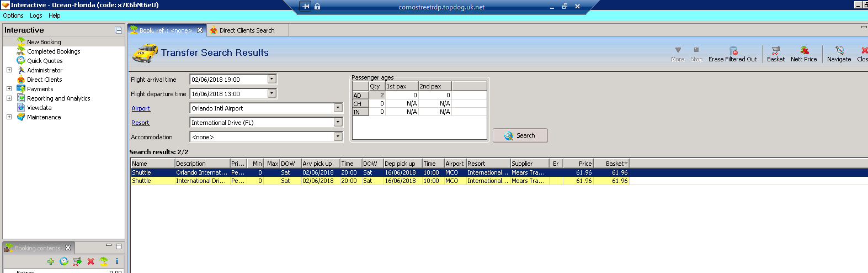
Task: Select Quick Quotes in sidebar
Action: pyautogui.click(x=45, y=61)
